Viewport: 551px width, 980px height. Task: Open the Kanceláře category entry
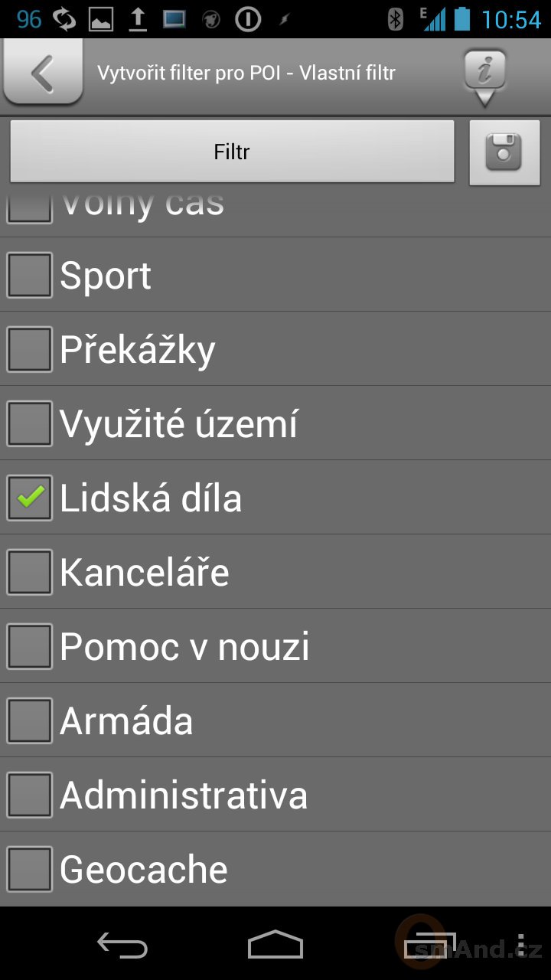(x=275, y=572)
